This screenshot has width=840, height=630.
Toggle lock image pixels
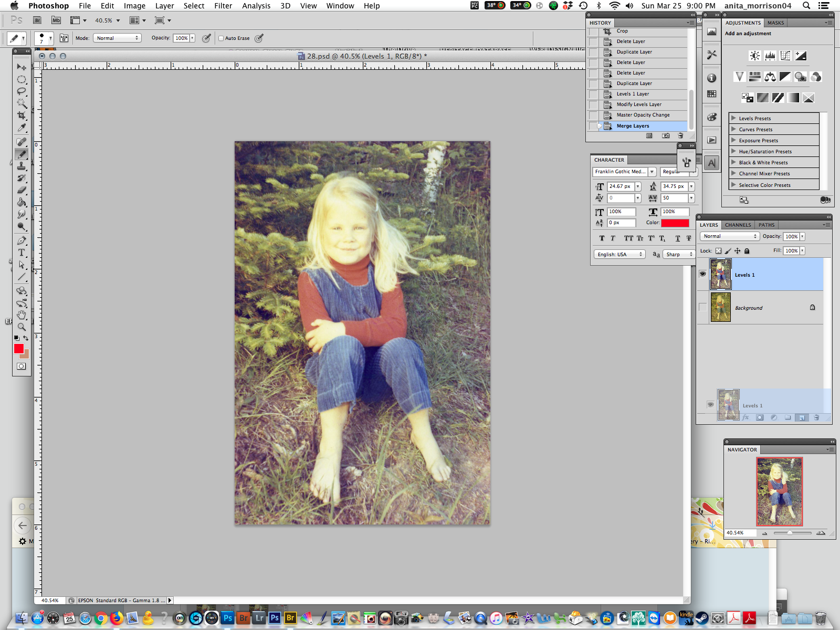pos(728,251)
